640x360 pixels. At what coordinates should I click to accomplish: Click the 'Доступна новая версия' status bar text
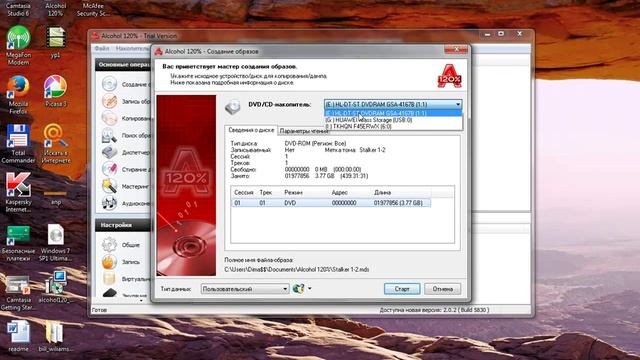434,310
